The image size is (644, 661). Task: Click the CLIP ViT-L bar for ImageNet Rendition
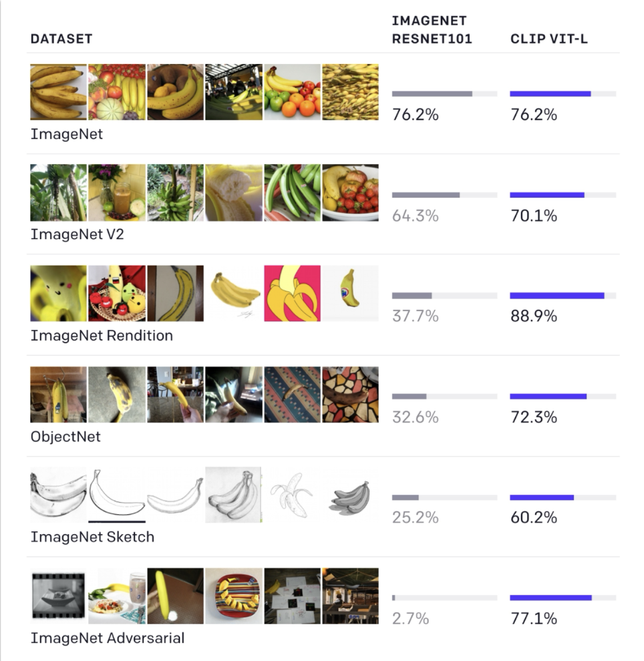562,295
